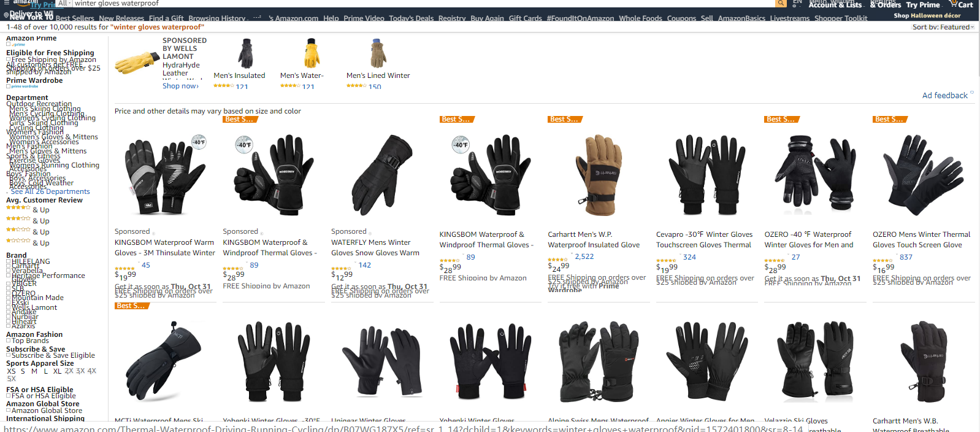Open the Sort by Featured dropdown
This screenshot has width=980, height=432.
click(x=943, y=27)
